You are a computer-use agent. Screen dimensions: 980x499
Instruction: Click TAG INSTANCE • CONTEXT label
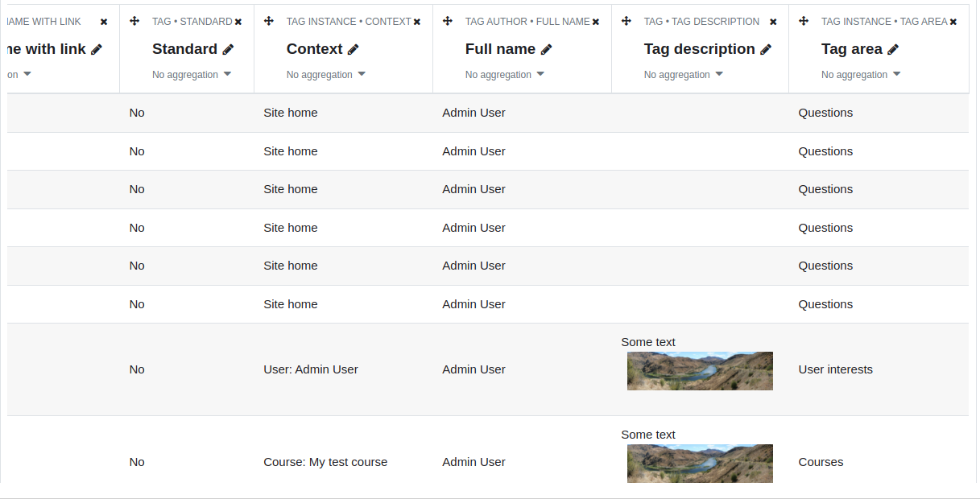click(349, 22)
